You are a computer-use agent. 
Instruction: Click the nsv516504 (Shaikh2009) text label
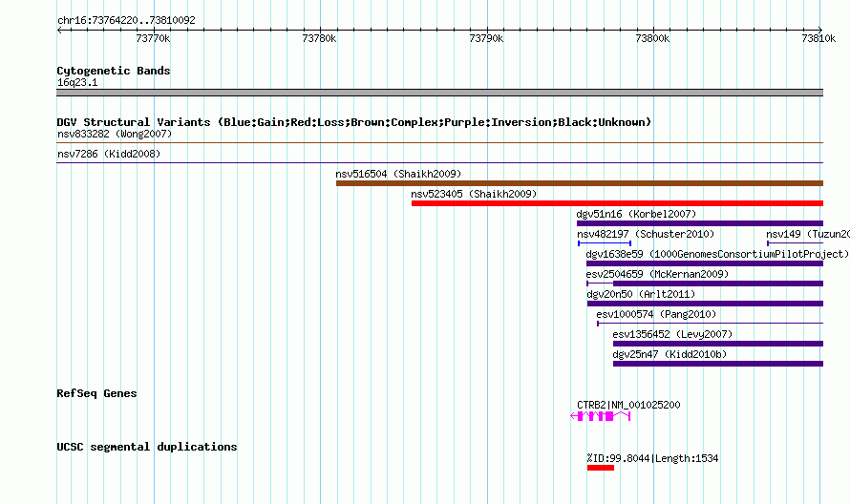(398, 174)
